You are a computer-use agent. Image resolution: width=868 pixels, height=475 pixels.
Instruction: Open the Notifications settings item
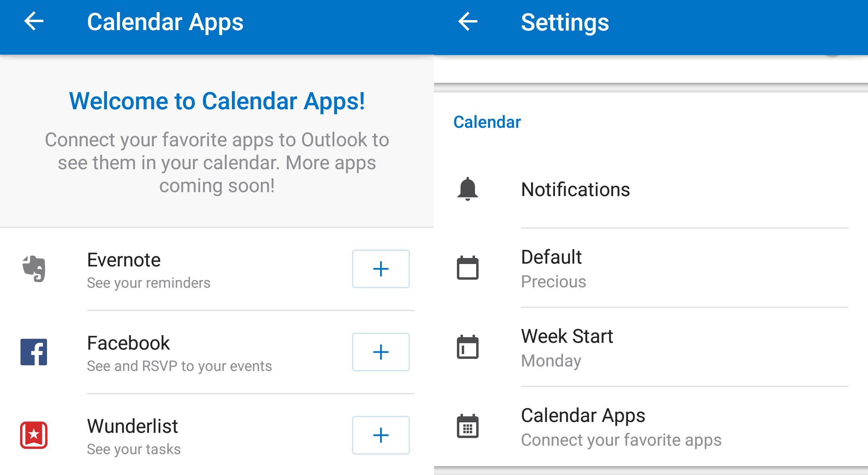coord(575,189)
